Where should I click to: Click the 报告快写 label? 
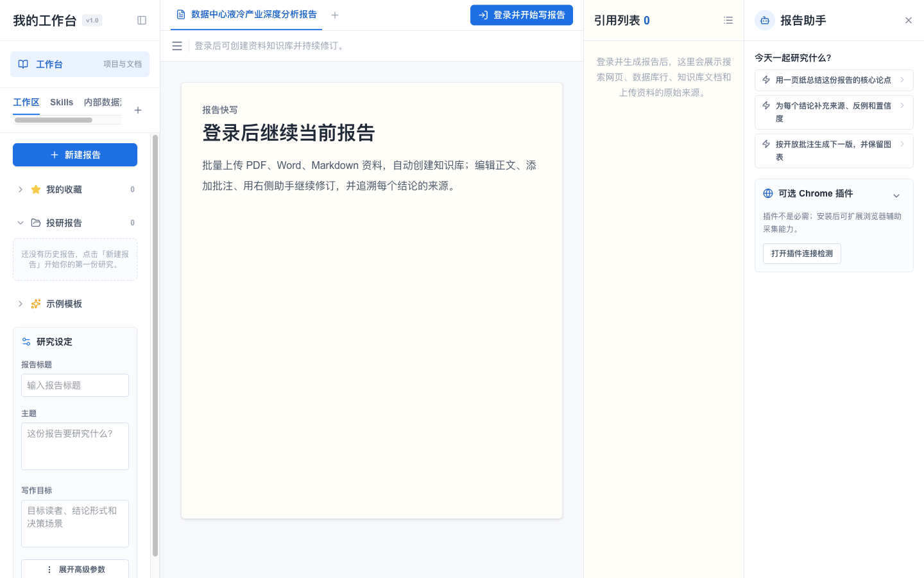click(x=220, y=110)
